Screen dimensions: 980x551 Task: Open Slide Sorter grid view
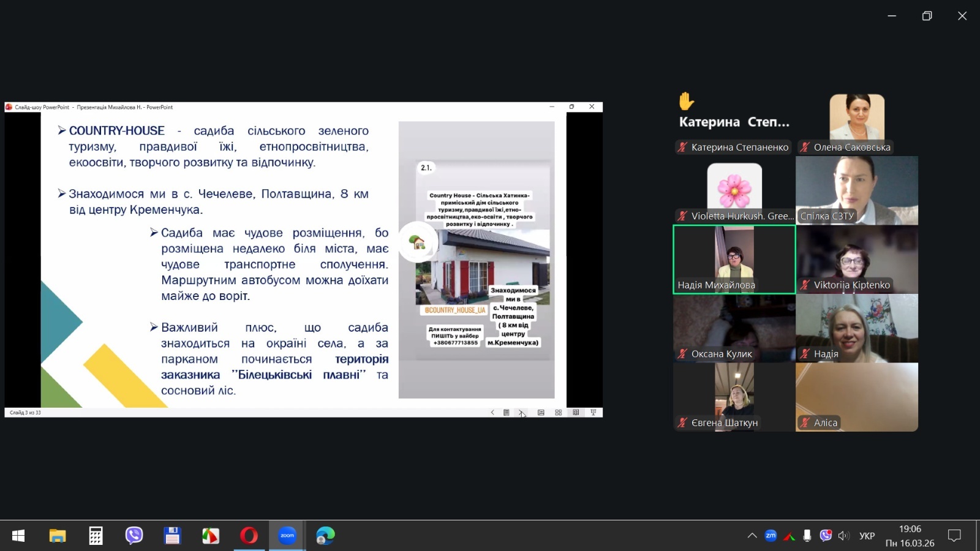point(558,413)
